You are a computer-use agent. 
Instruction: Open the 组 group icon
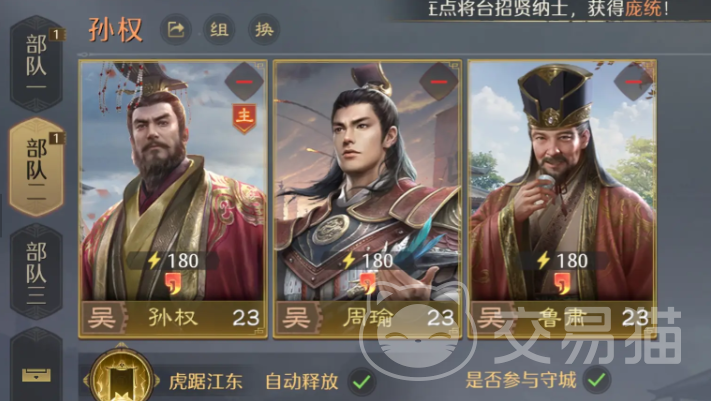(x=219, y=30)
